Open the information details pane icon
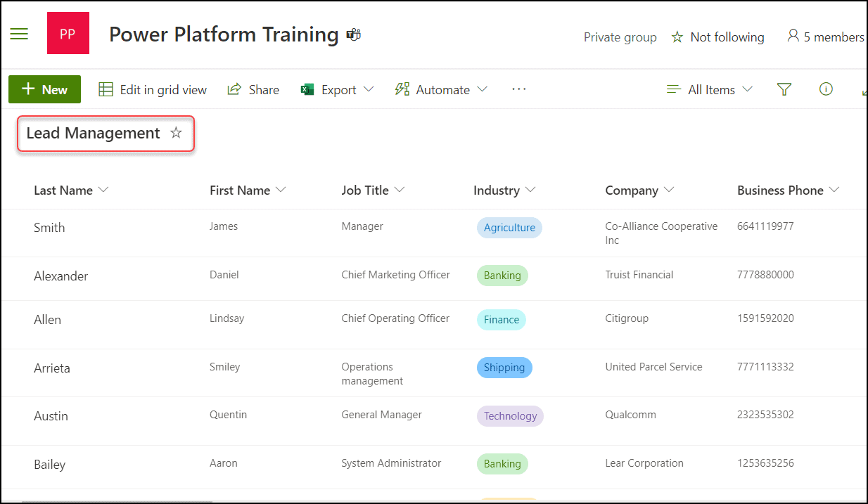The width and height of the screenshot is (868, 504). click(x=826, y=89)
